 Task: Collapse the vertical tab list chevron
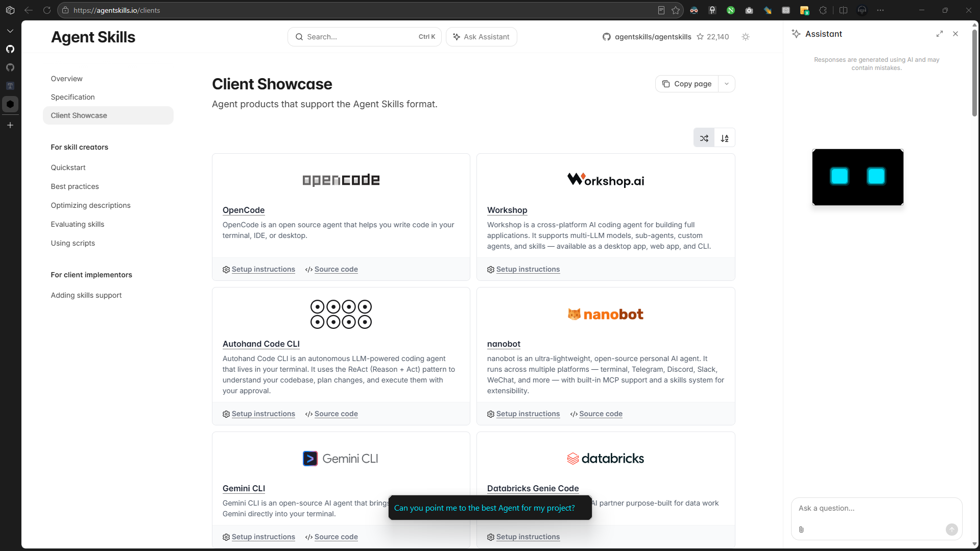10,31
